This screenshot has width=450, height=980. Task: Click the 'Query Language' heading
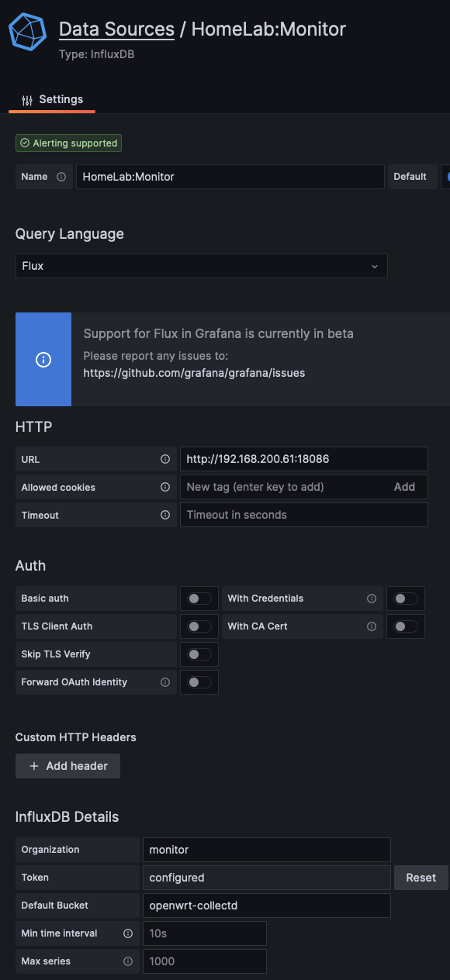tap(70, 234)
